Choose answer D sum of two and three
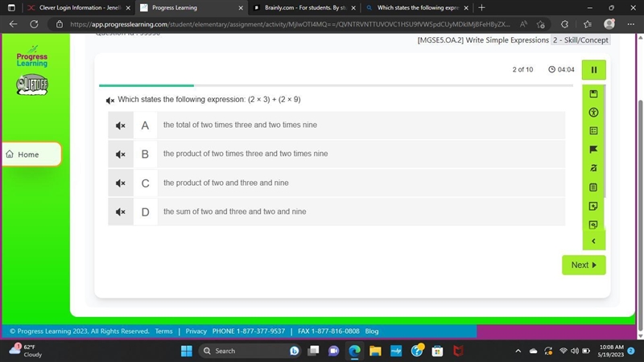 point(336,212)
